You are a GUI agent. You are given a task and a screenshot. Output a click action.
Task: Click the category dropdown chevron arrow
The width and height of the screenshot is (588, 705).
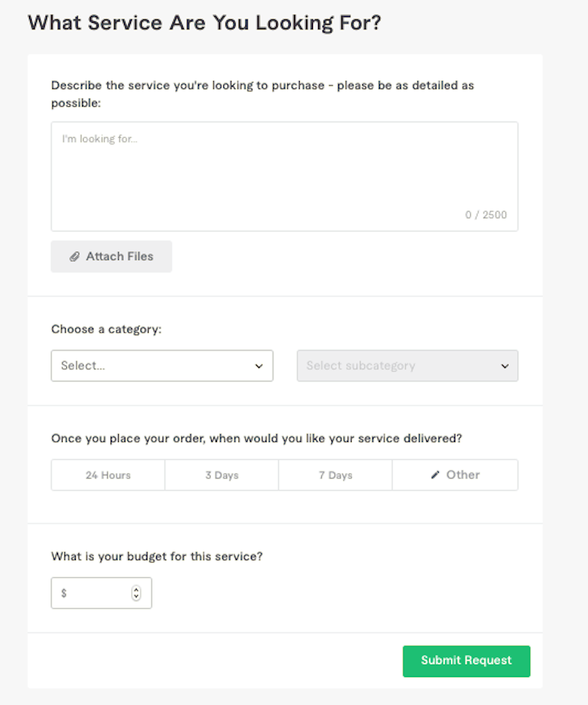[259, 366]
